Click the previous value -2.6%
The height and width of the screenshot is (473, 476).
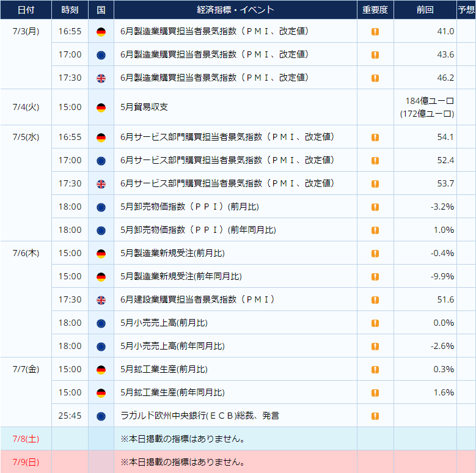(442, 346)
